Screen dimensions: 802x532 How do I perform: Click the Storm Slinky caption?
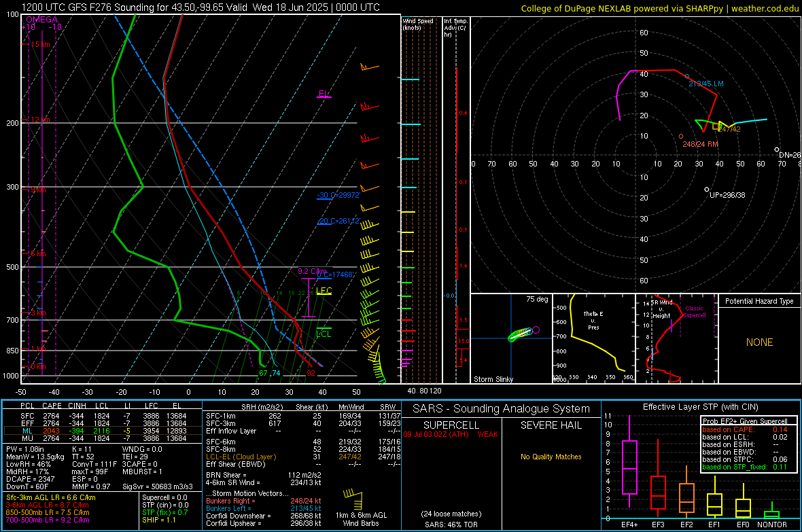click(x=493, y=379)
